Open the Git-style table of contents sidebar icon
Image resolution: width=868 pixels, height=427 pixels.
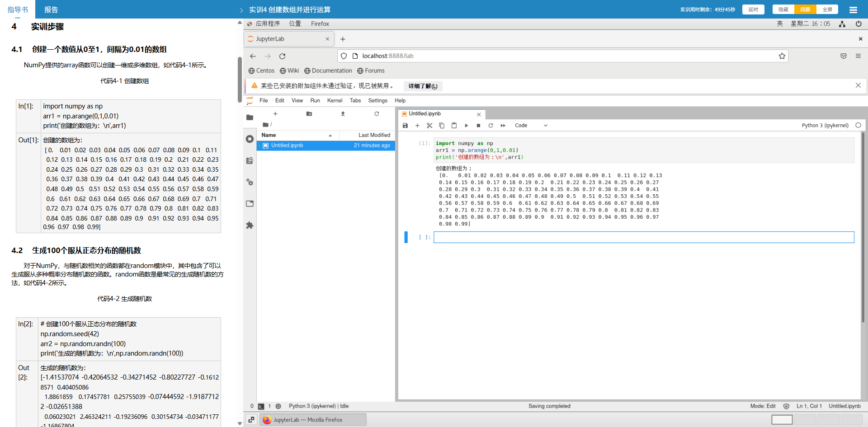coord(250,160)
